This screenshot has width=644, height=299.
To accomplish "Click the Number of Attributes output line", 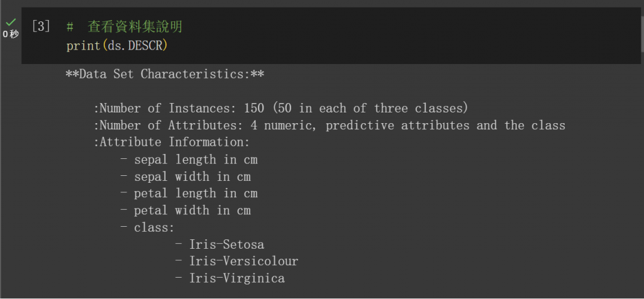I will point(329,125).
